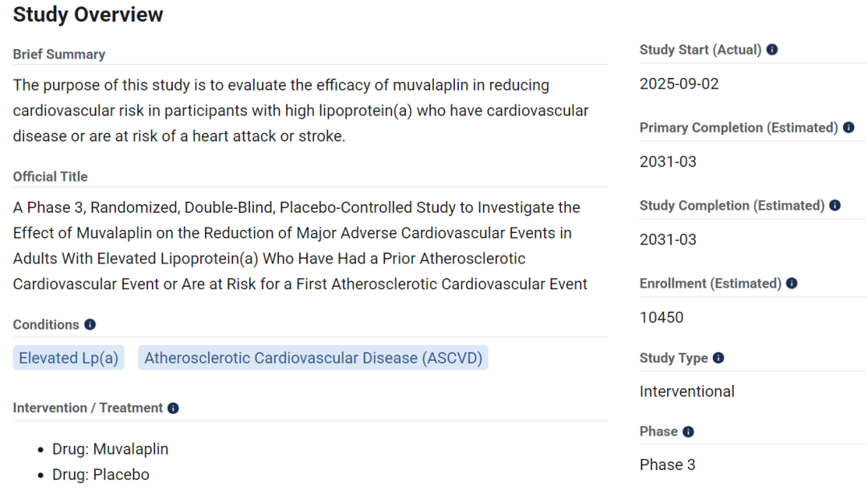Click the primary completion date 2031-03
Screen dimensions: 868x491
(x=668, y=162)
